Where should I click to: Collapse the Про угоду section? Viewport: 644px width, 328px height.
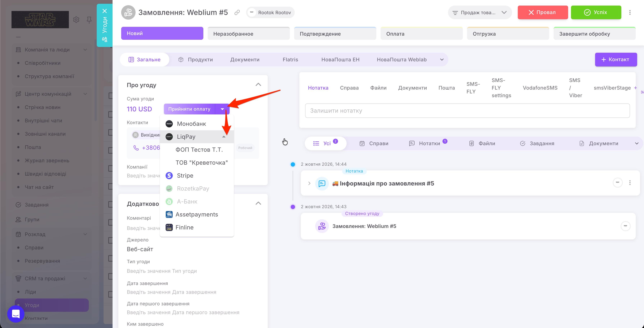click(x=258, y=85)
